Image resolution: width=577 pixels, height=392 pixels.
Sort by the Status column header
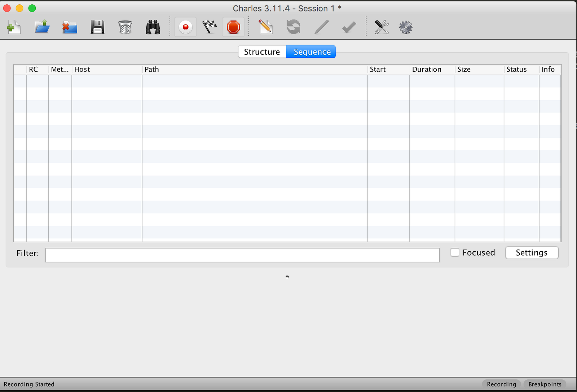[x=521, y=70]
